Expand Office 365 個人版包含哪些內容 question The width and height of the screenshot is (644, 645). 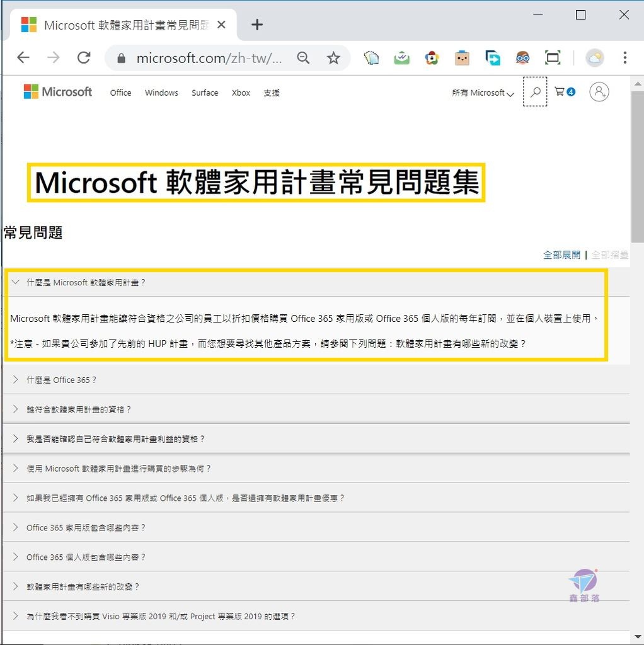[x=316, y=557]
